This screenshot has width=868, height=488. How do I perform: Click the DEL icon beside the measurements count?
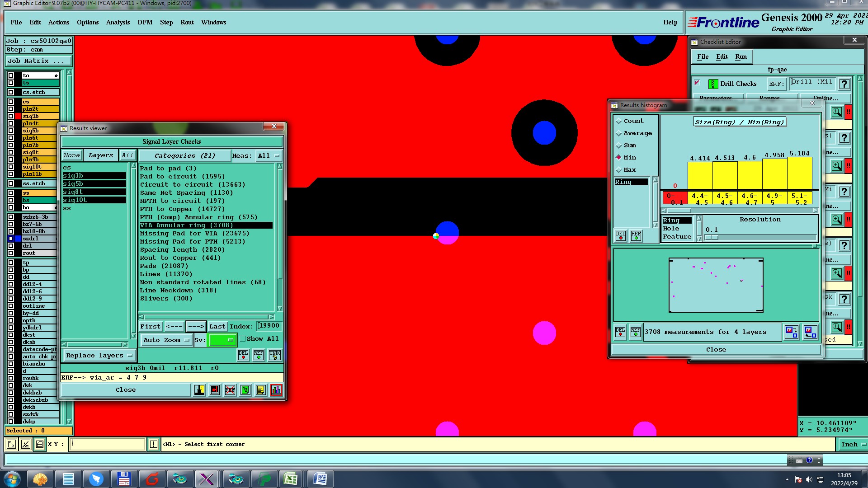tap(620, 332)
